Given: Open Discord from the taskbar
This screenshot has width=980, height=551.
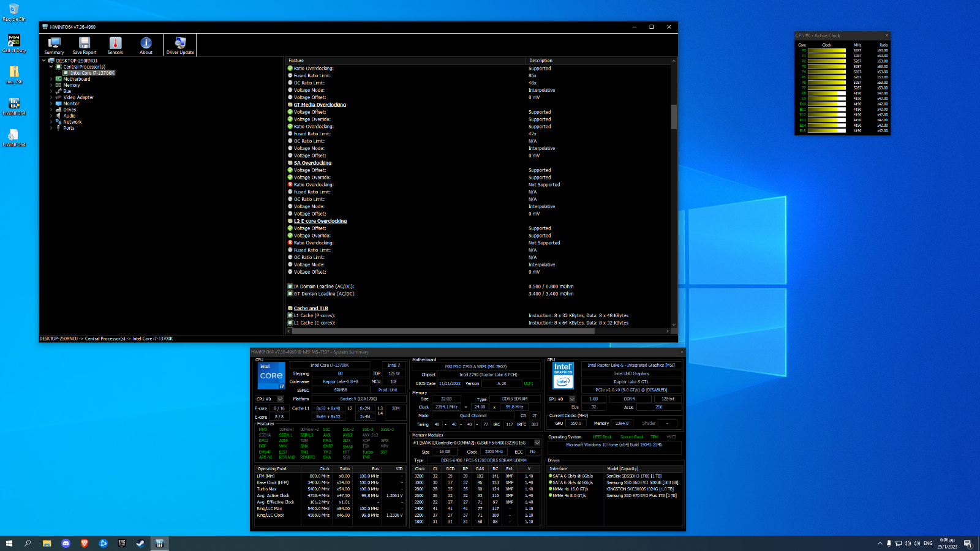Looking at the screenshot, I should [x=66, y=543].
